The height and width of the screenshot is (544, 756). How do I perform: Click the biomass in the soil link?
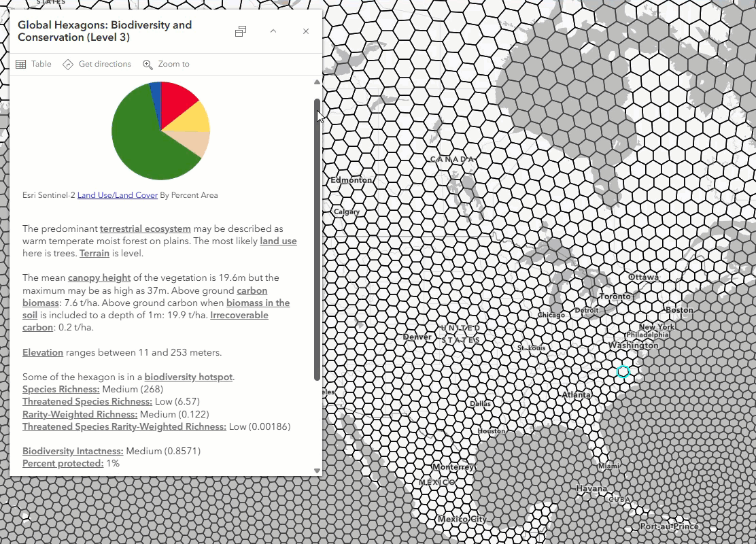(260, 303)
